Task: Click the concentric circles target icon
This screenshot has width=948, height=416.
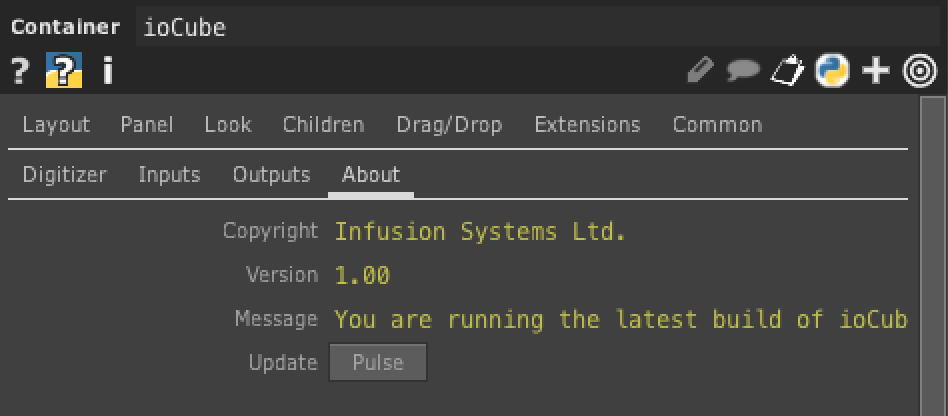Action: click(920, 71)
